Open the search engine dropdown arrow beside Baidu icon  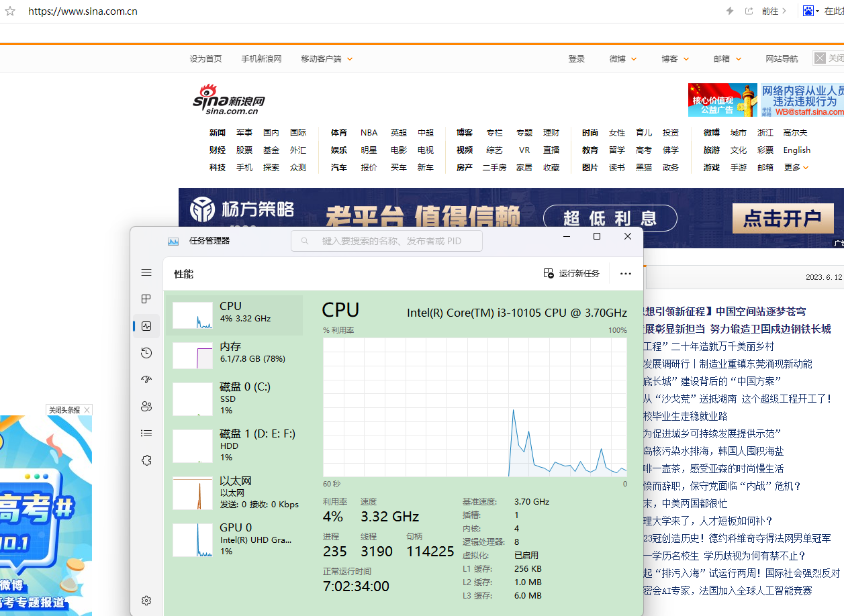[817, 11]
